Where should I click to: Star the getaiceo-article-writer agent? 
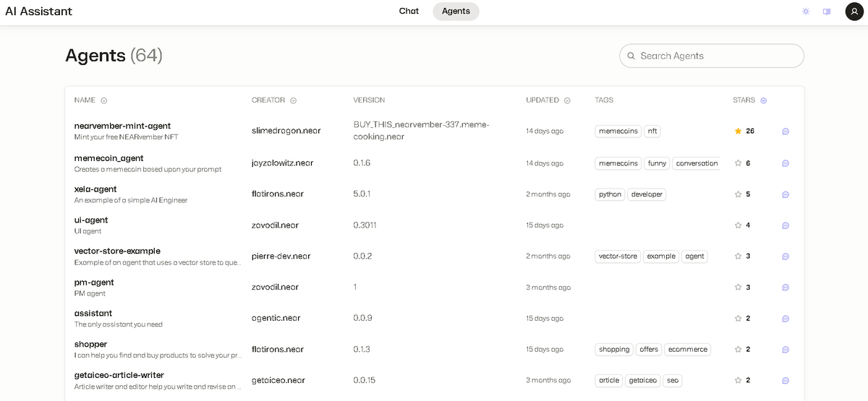click(738, 381)
